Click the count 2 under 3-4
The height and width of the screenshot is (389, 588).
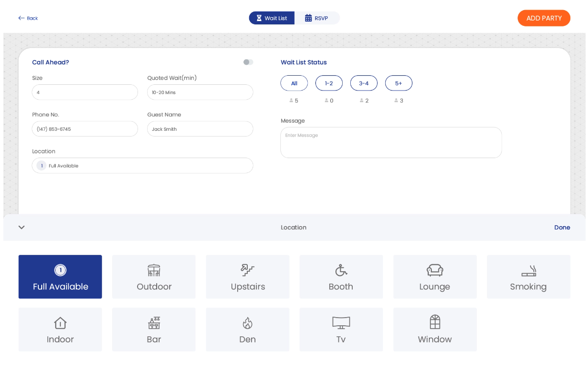point(367,101)
